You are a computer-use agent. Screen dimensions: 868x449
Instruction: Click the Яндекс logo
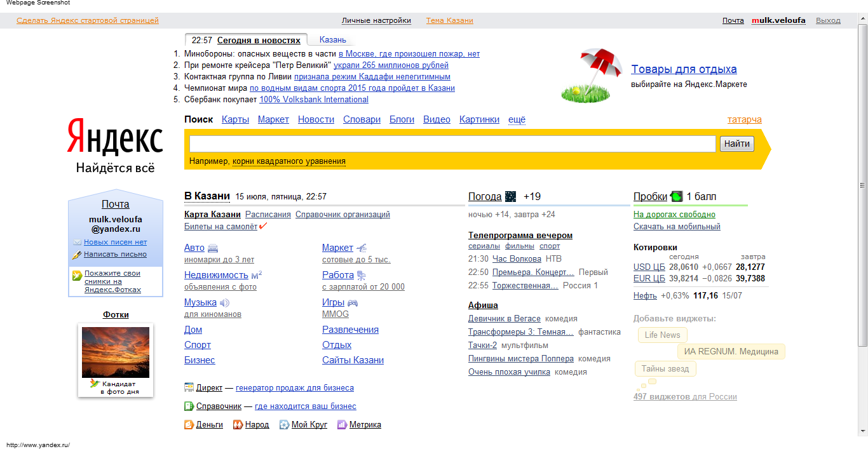click(115, 136)
